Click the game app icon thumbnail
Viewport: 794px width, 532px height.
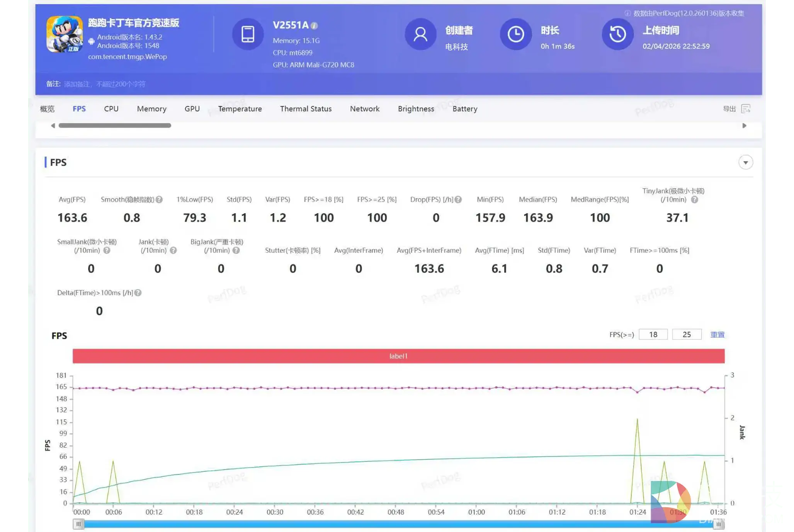point(65,34)
